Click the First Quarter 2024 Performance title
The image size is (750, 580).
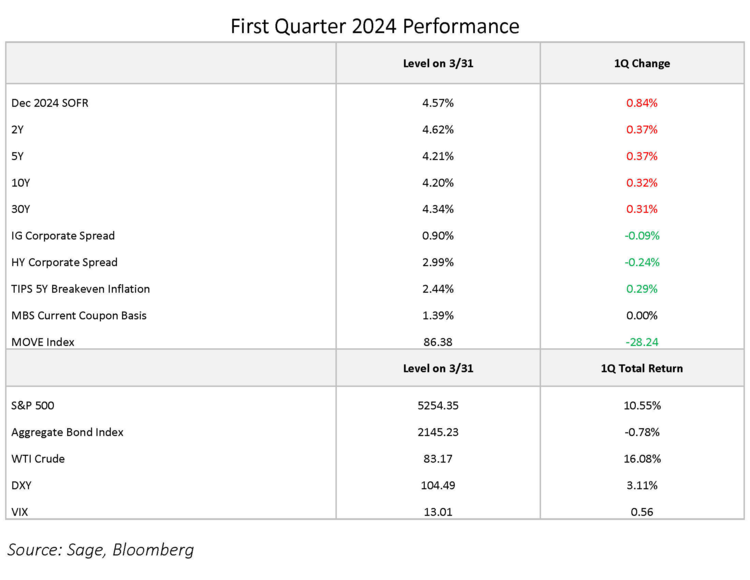[375, 25]
